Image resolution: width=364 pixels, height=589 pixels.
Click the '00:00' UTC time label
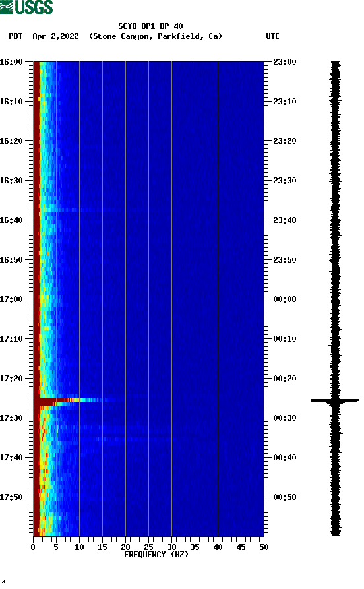(x=285, y=299)
